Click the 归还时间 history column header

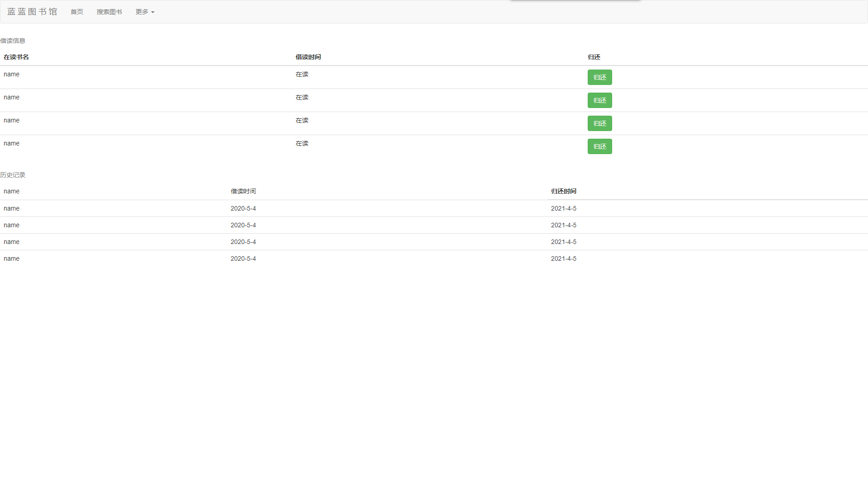click(x=563, y=191)
